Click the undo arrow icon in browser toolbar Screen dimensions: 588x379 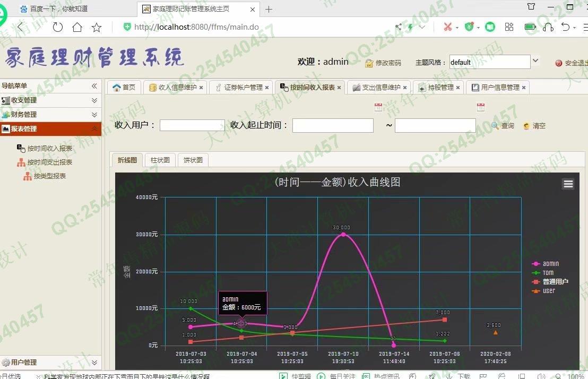[565, 27]
